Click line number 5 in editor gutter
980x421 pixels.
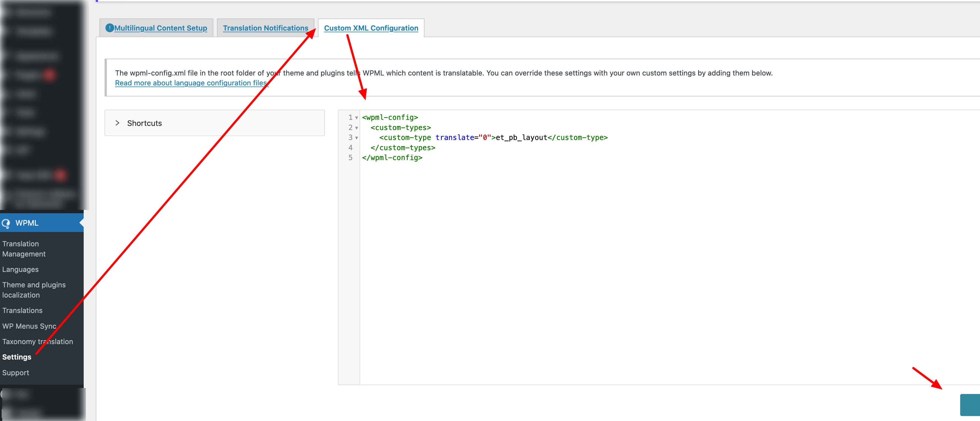pyautogui.click(x=350, y=158)
